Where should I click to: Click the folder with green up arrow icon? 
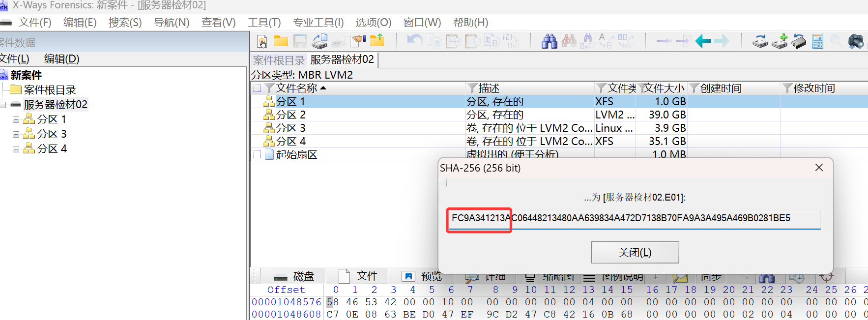[377, 41]
